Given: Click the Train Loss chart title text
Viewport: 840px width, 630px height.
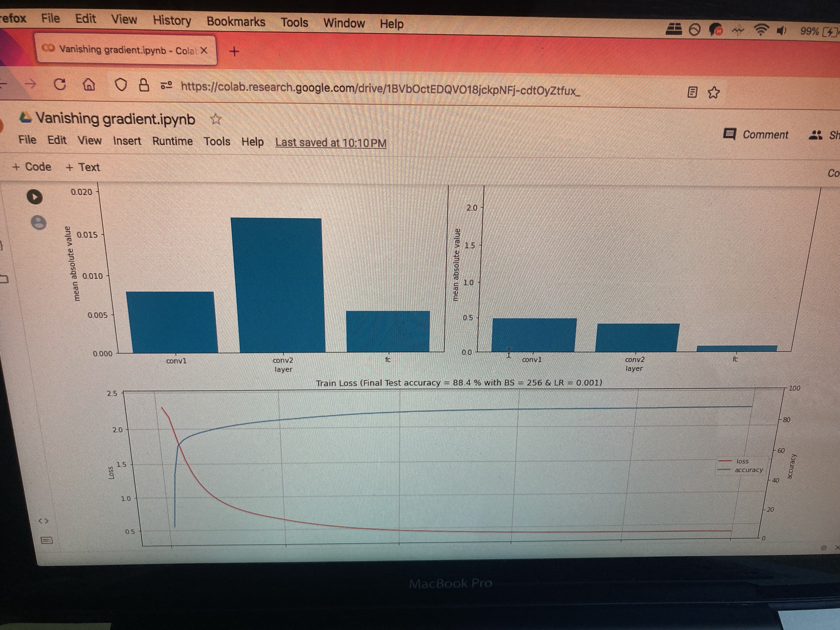Looking at the screenshot, I should click(x=459, y=383).
